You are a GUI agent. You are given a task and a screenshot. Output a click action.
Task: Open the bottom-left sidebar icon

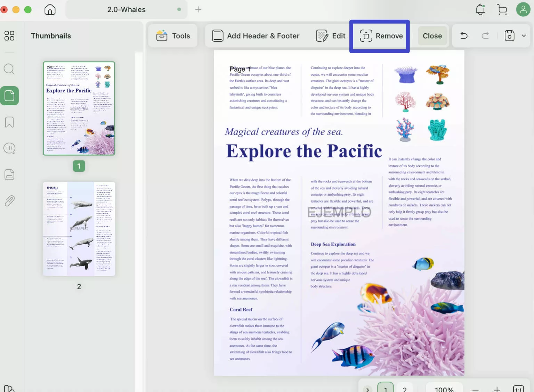pyautogui.click(x=9, y=389)
